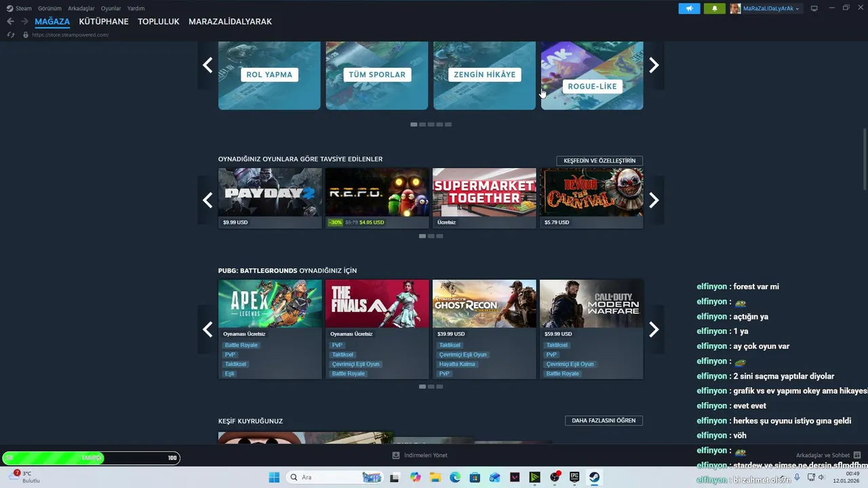This screenshot has height=488, width=868.
Task: Open Call of Duty Modern Warfare thumbnail
Action: (591, 304)
